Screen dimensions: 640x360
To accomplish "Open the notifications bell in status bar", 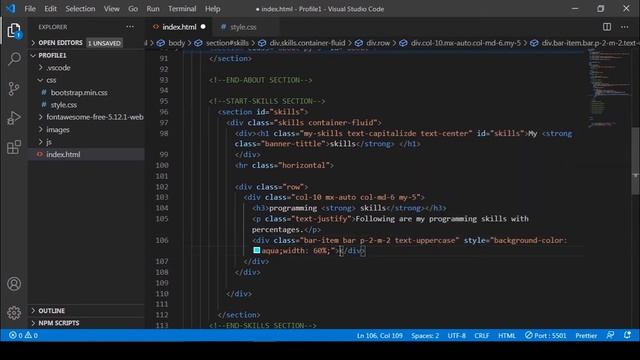I will [627, 335].
